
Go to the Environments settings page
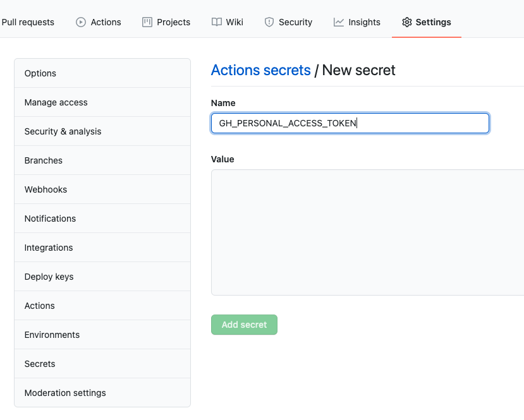tap(52, 335)
